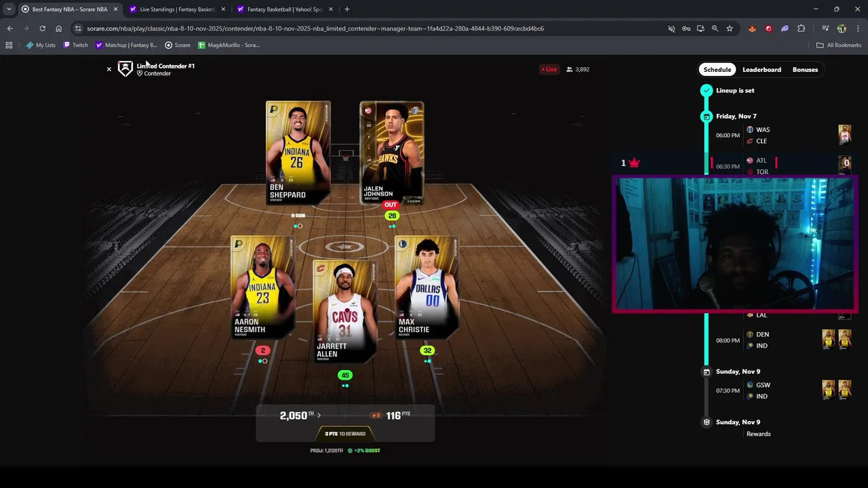Close the Best Fantasy NBA Sorare tab
868x488 pixels.
point(115,9)
